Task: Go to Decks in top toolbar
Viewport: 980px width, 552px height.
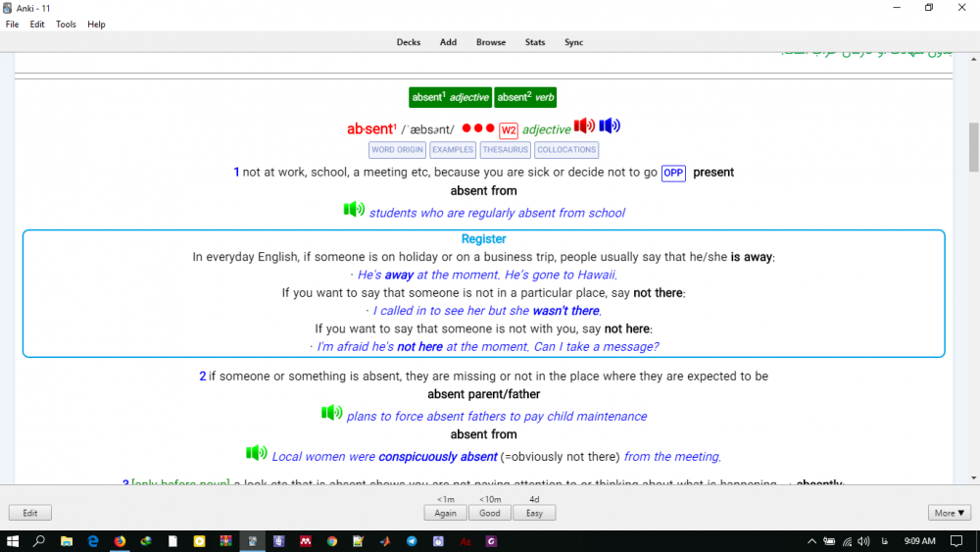Action: click(408, 42)
